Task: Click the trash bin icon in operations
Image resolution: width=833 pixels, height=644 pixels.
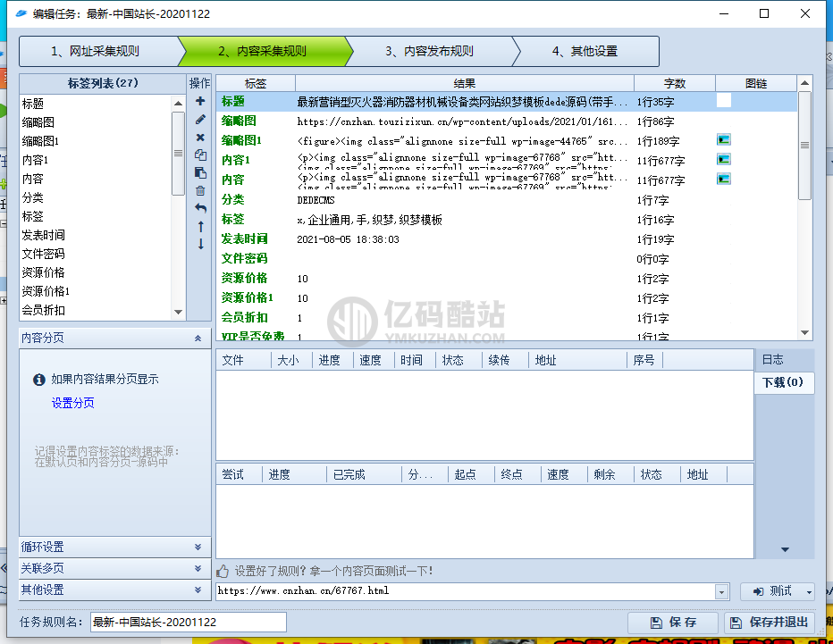Action: tap(200, 190)
